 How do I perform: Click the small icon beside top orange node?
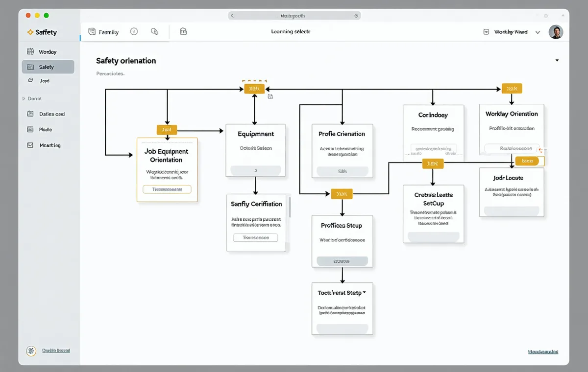270,96
